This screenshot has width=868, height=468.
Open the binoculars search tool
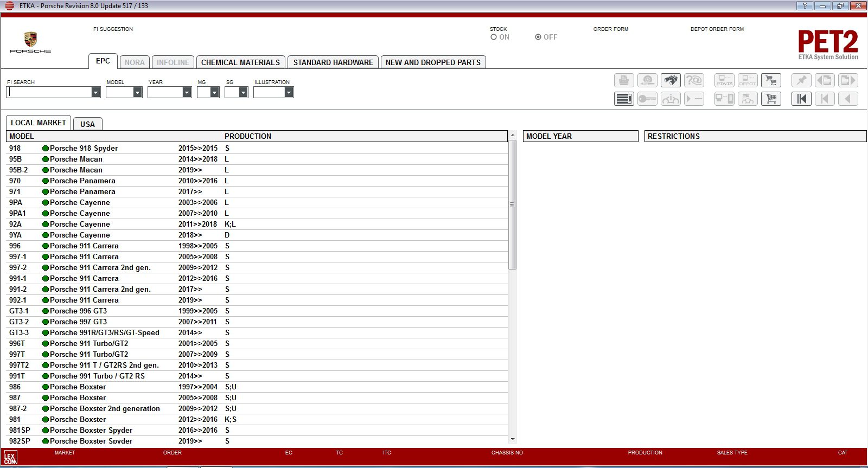(x=671, y=80)
